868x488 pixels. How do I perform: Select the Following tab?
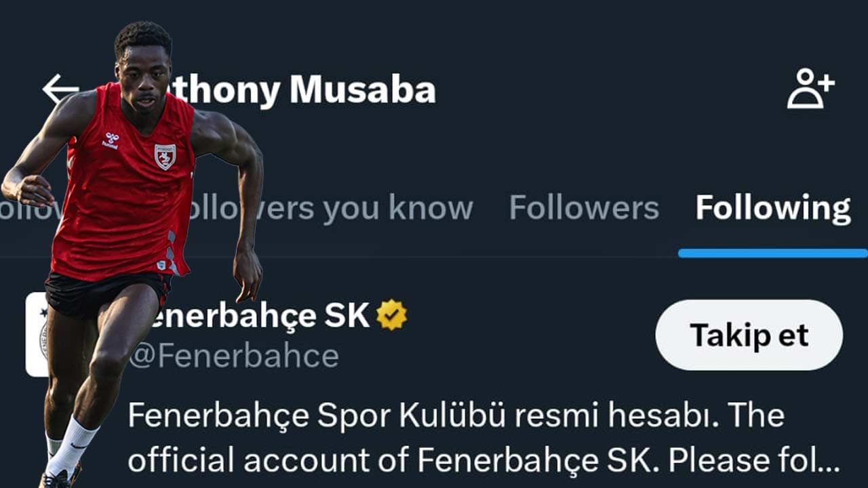point(773,208)
